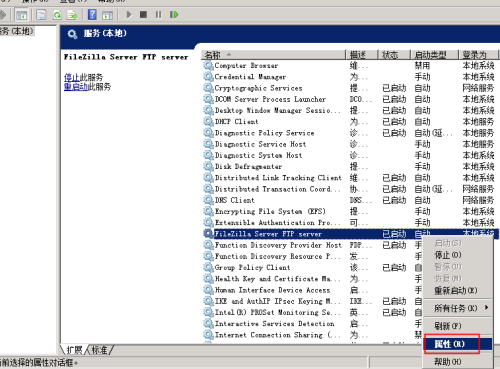This screenshot has width=500, height=369.
Task: Switch to the 标准 tab
Action: [100, 350]
